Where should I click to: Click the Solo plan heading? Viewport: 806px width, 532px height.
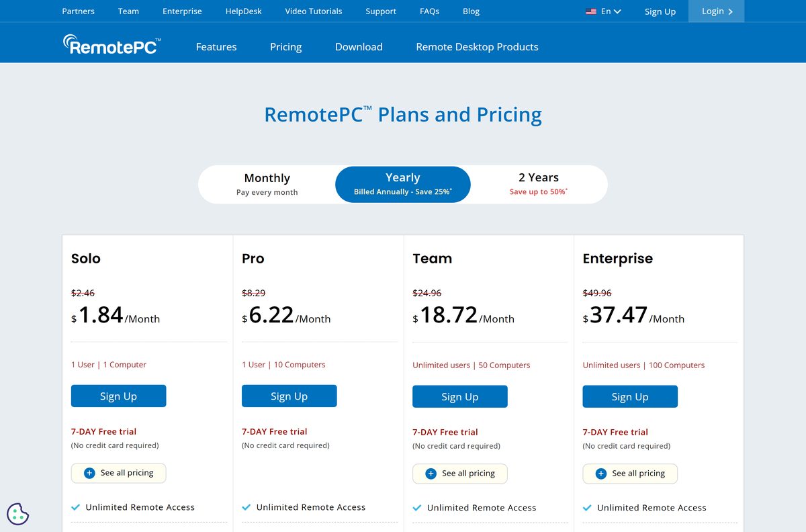point(86,259)
